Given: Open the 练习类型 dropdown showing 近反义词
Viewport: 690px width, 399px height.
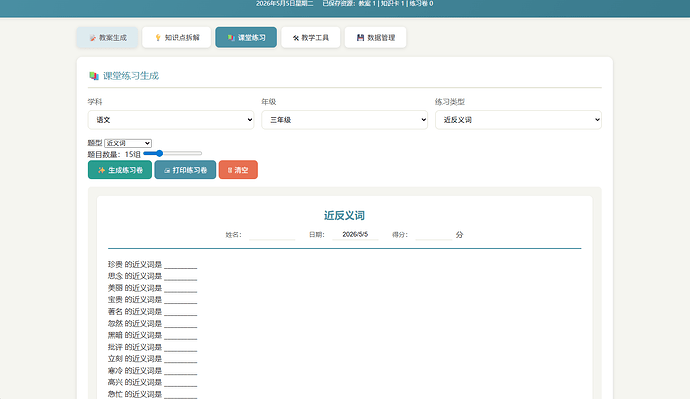Looking at the screenshot, I should pyautogui.click(x=518, y=120).
